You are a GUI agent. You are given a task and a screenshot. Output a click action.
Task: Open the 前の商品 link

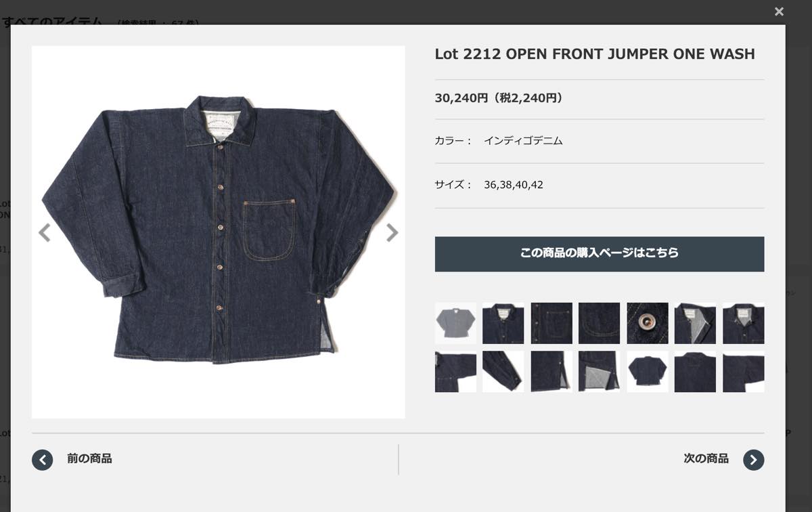[x=89, y=458]
